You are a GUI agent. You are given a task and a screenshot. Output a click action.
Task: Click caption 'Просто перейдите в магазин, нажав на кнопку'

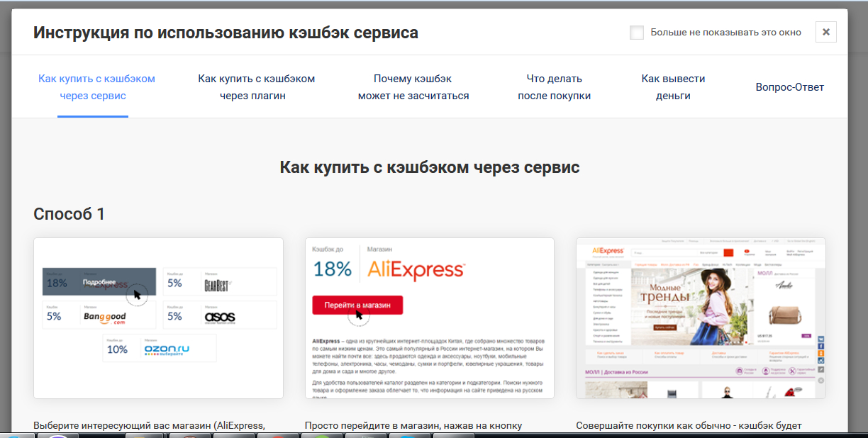click(x=413, y=426)
